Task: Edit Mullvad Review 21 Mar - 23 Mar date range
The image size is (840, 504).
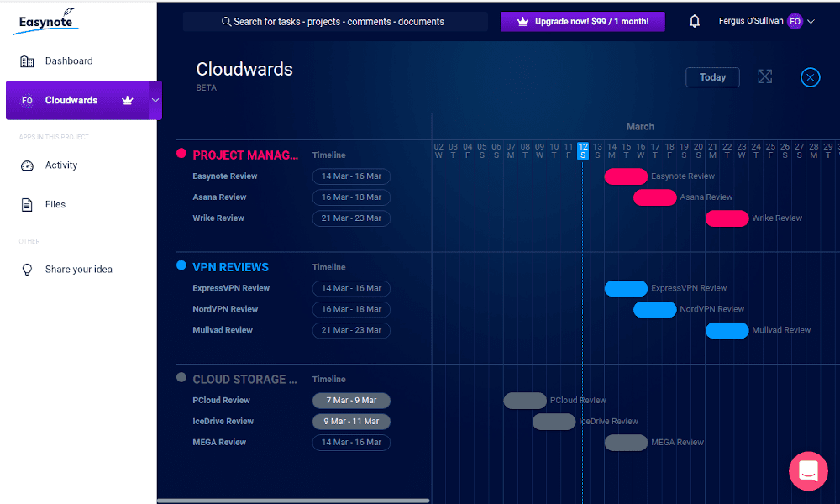Action: point(351,330)
